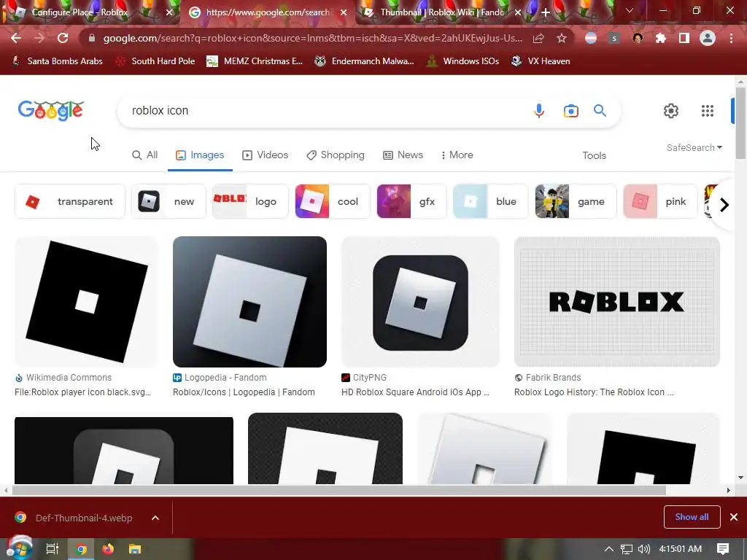Show hidden system tray icons
This screenshot has width=747, height=560.
(x=609, y=549)
